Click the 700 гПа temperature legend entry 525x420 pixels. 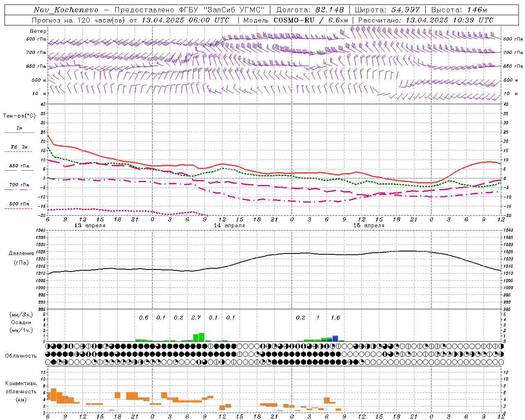tap(19, 185)
